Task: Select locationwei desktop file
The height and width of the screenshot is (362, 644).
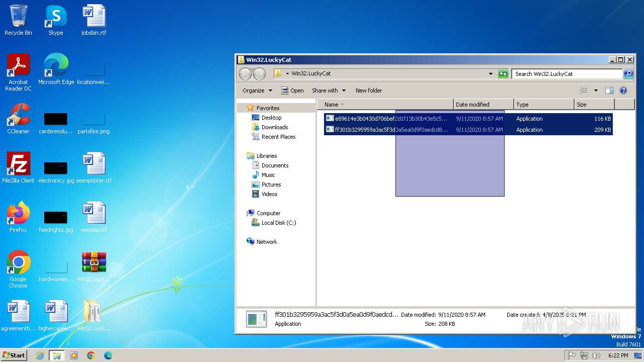Action: tap(94, 74)
